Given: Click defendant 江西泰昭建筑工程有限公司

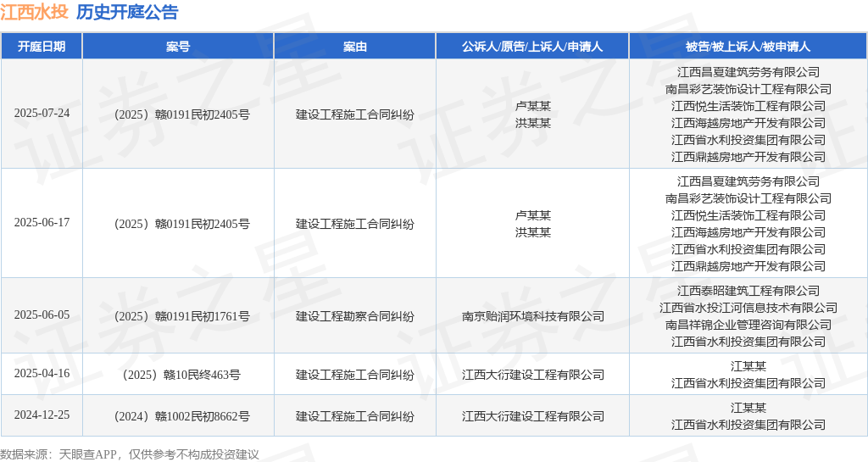Looking at the screenshot, I should [x=748, y=291].
